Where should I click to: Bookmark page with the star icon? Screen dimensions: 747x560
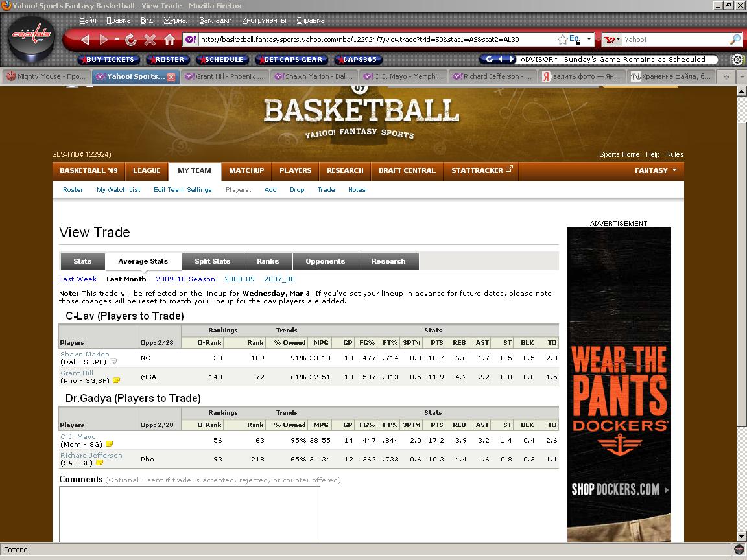point(563,40)
